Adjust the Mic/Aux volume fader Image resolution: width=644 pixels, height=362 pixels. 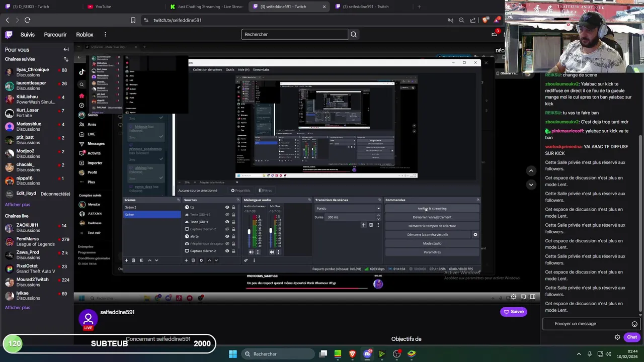271,231
